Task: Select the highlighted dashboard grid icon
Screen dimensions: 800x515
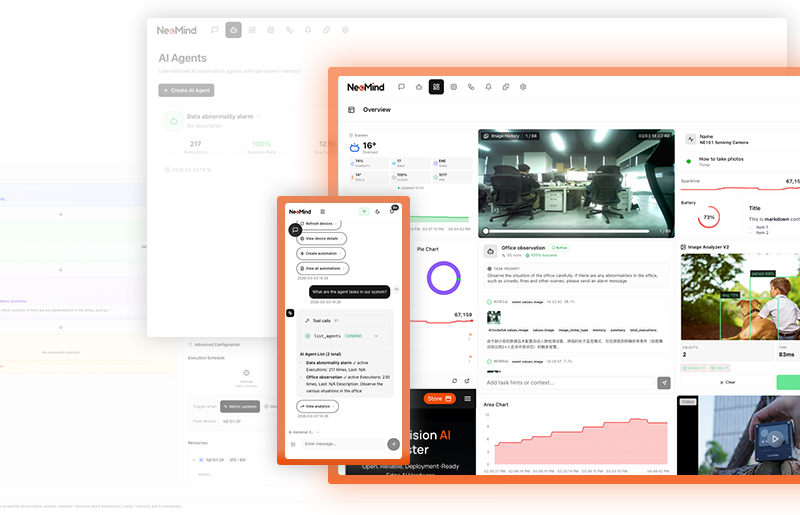Action: [x=436, y=87]
